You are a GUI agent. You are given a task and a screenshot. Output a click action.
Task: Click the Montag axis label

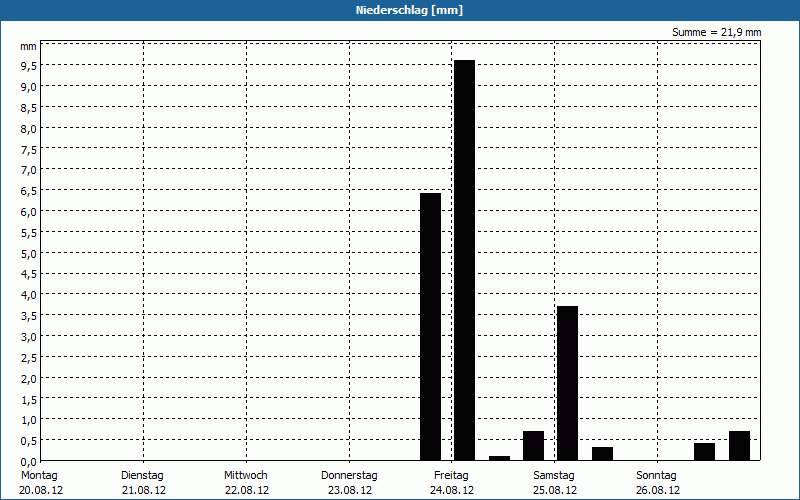[39, 475]
